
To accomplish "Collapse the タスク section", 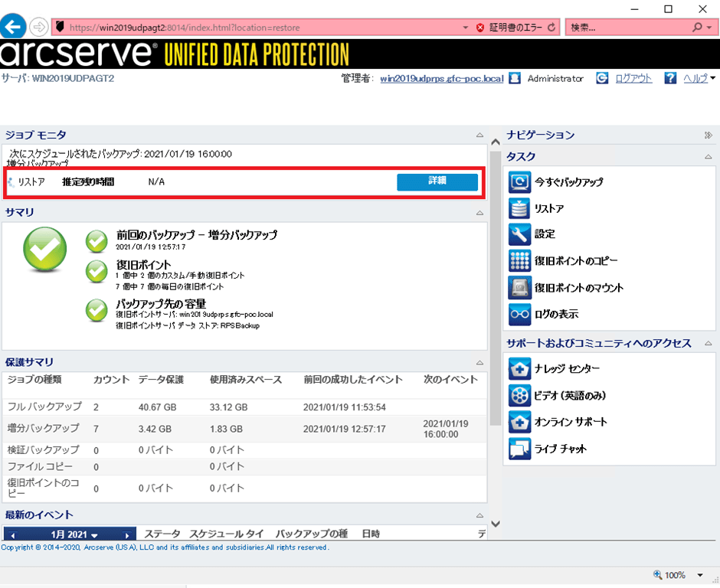I will pos(708,156).
